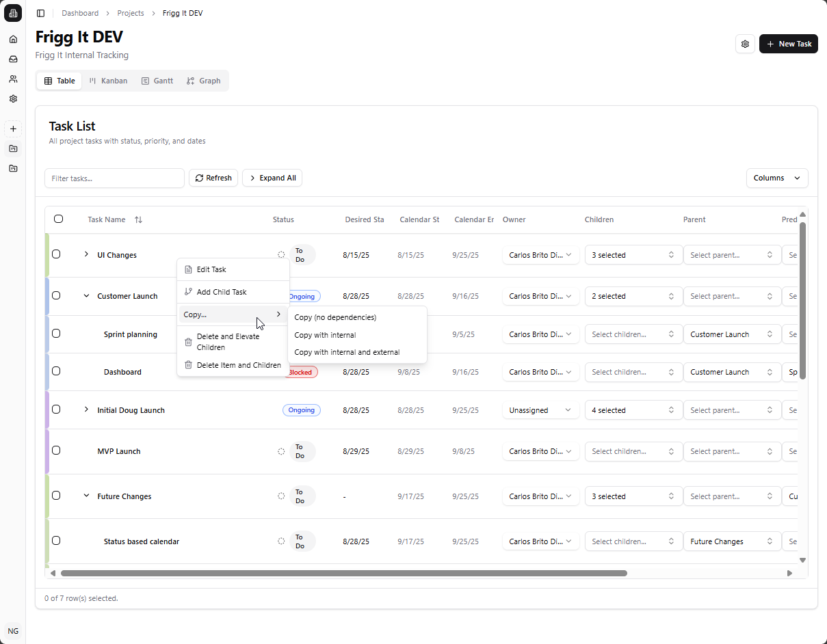Check the Sprint planning row checkbox

(56, 333)
